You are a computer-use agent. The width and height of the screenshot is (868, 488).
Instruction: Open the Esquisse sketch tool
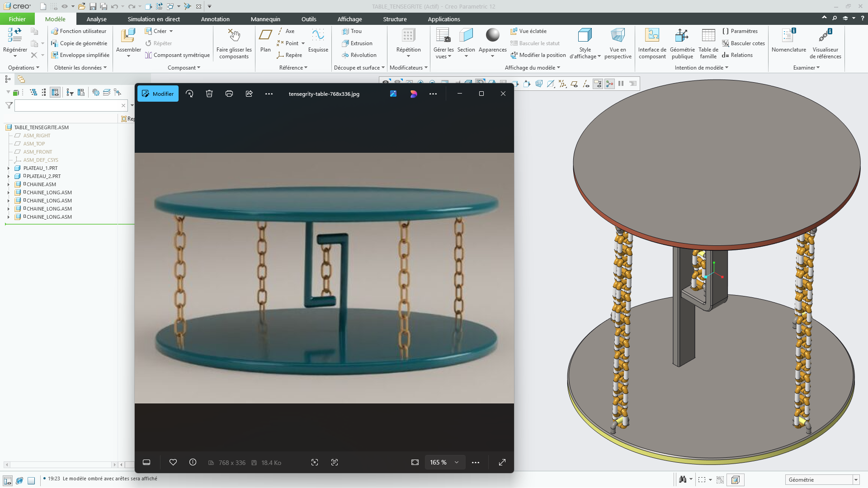318,35
